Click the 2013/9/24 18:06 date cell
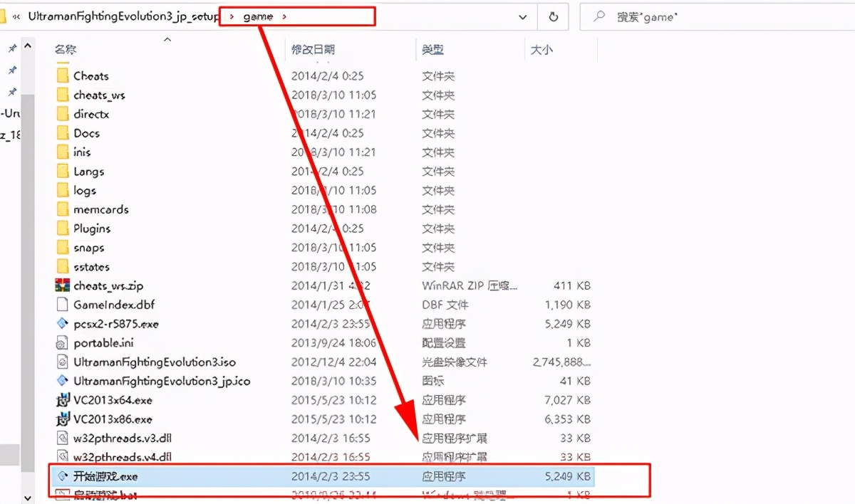855x504 pixels. pyautogui.click(x=334, y=343)
